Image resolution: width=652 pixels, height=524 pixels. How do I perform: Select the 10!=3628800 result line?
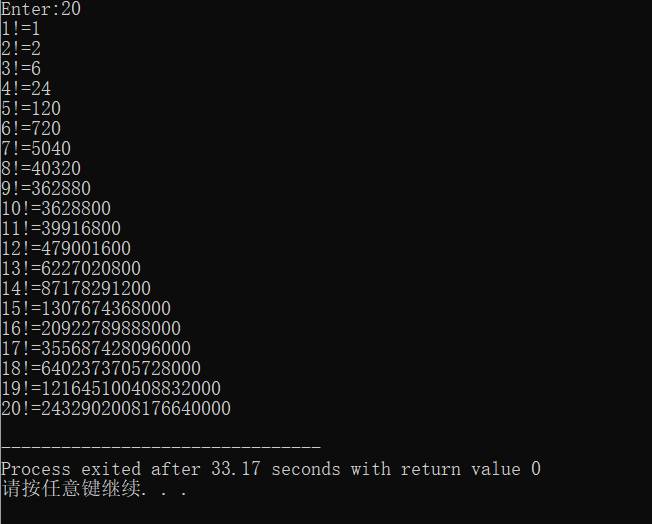tap(56, 208)
